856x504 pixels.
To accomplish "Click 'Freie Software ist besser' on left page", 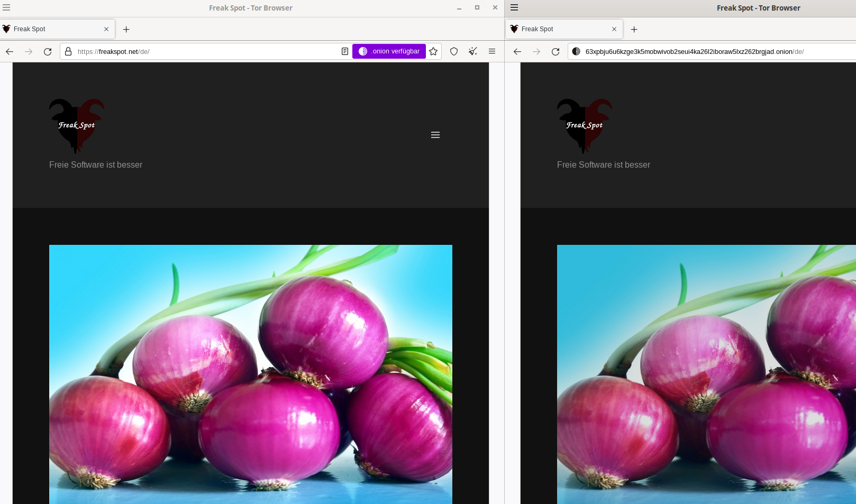I will click(x=96, y=164).
